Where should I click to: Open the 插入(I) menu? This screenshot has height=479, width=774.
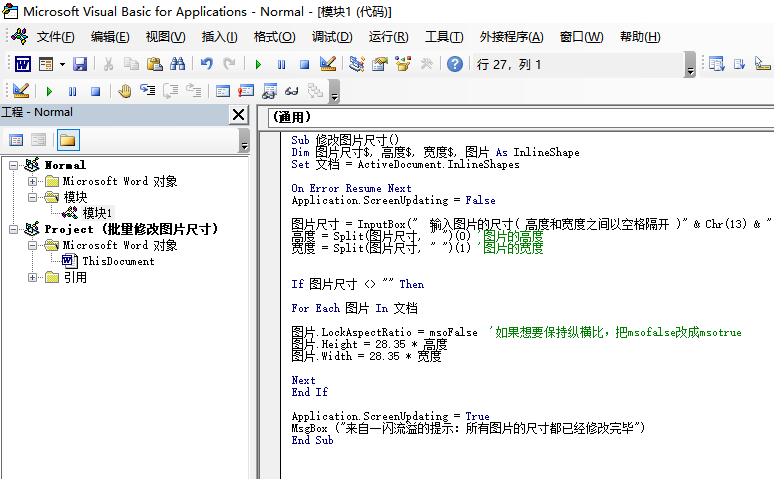220,37
